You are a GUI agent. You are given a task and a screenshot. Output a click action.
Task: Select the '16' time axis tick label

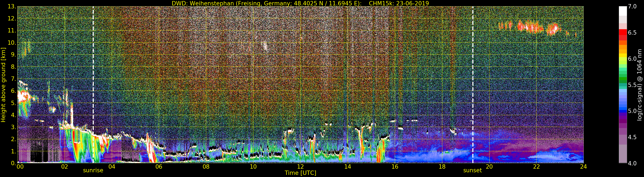(395, 166)
